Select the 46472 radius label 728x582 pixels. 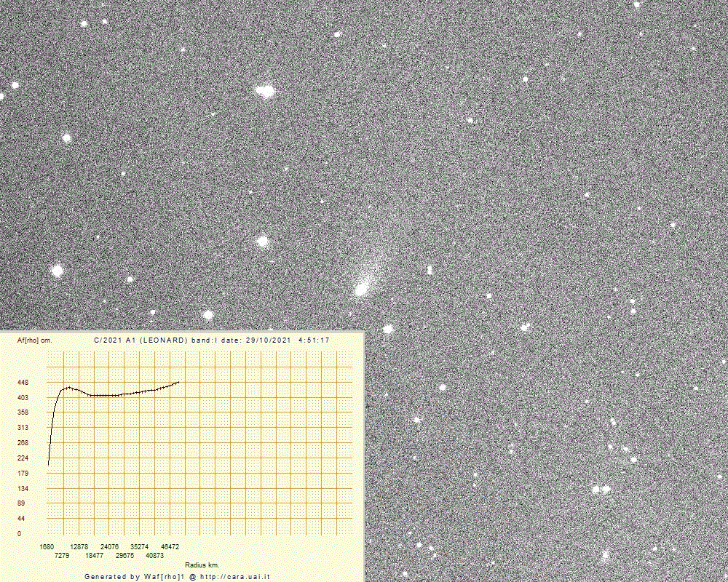[170, 546]
